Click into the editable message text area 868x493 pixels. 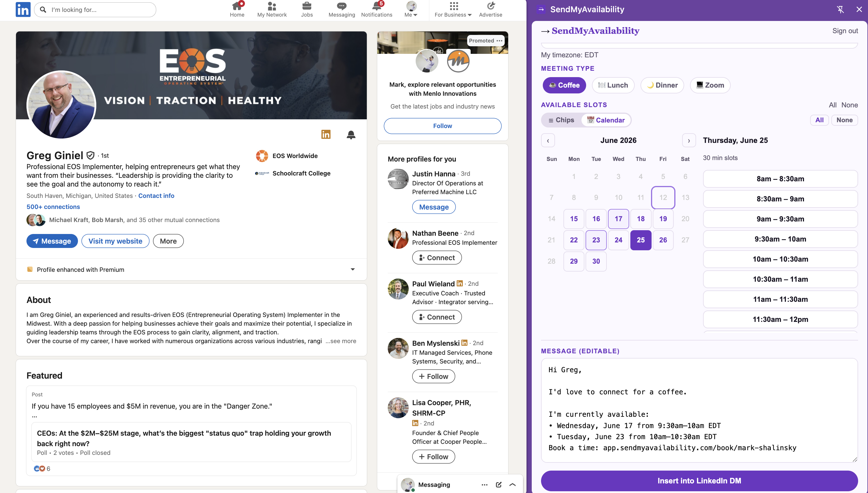pyautogui.click(x=699, y=410)
